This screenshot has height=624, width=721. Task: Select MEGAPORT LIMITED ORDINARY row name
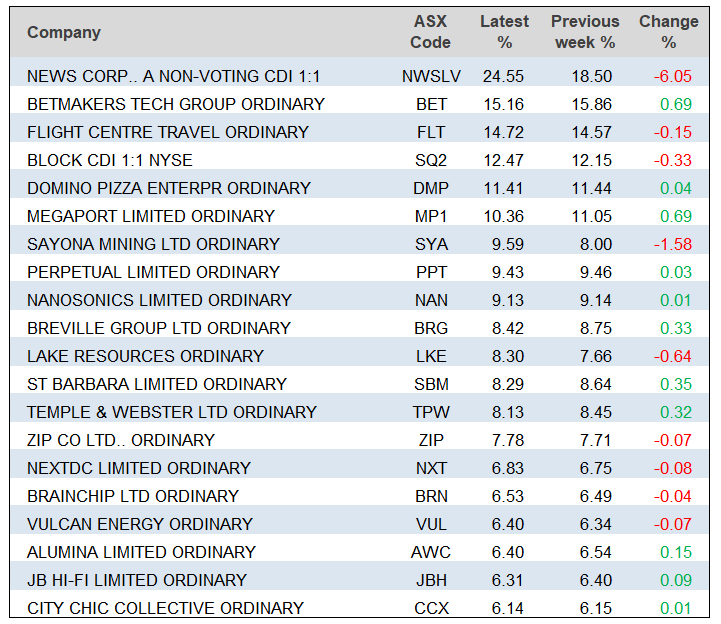tap(151, 216)
